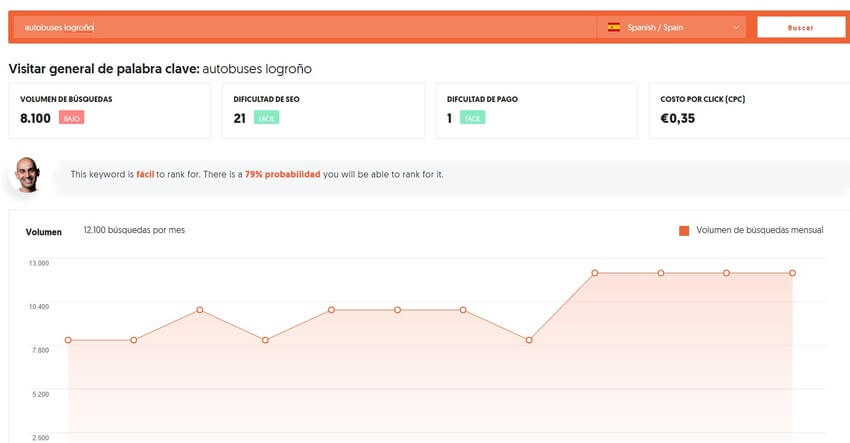This screenshot has width=850, height=443.
Task: Click the third data point on the volume line
Action: click(200, 310)
